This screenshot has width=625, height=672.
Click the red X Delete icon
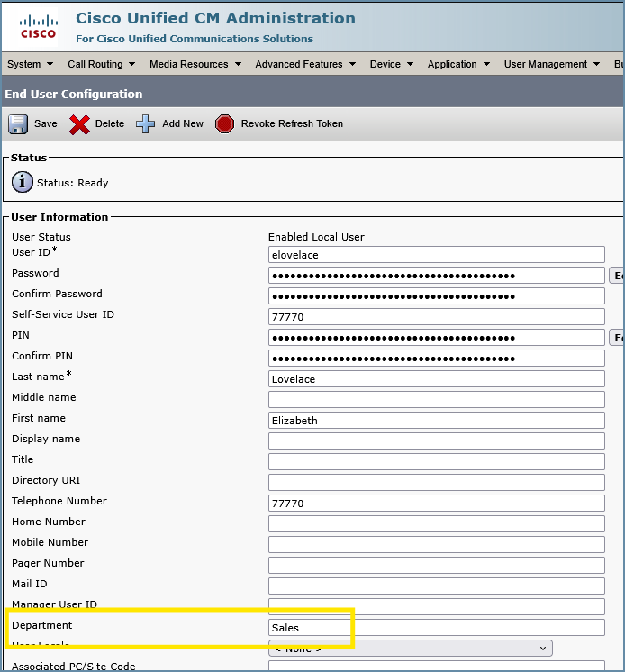(x=79, y=124)
